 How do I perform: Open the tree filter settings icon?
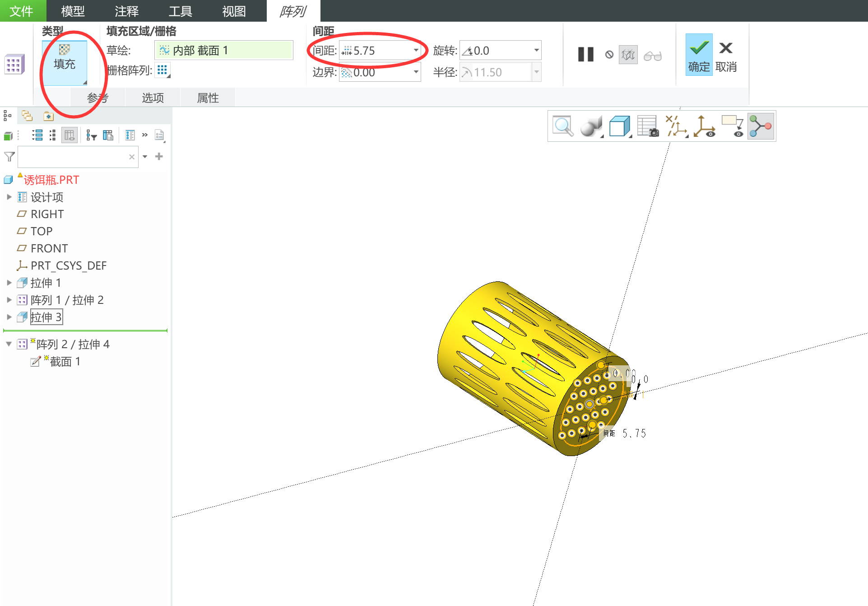coord(92,135)
